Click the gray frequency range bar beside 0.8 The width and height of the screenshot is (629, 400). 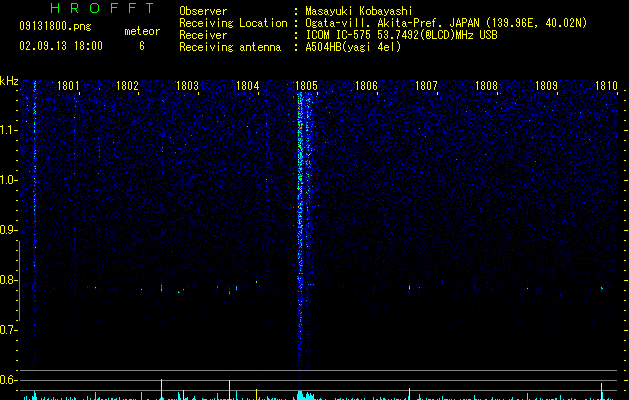coord(19,281)
